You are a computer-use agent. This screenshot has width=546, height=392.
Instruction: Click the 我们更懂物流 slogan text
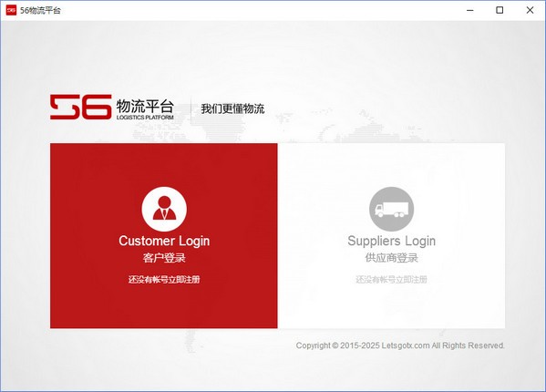232,108
